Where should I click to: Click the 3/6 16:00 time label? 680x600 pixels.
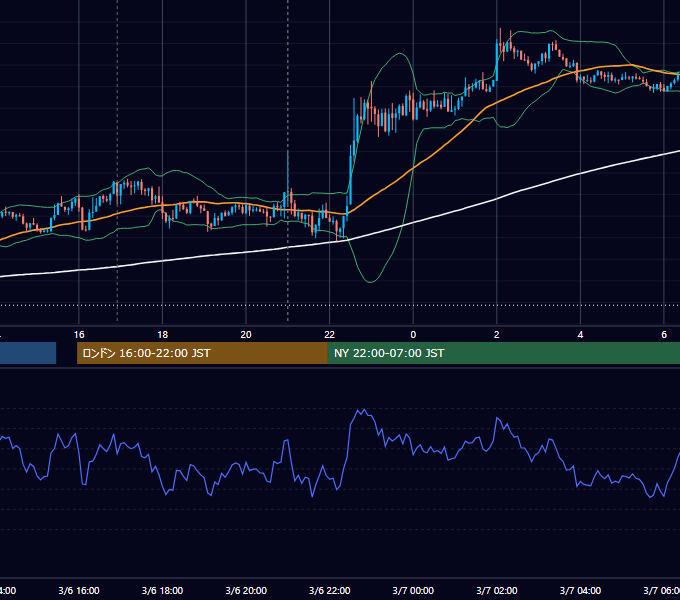[79, 590]
